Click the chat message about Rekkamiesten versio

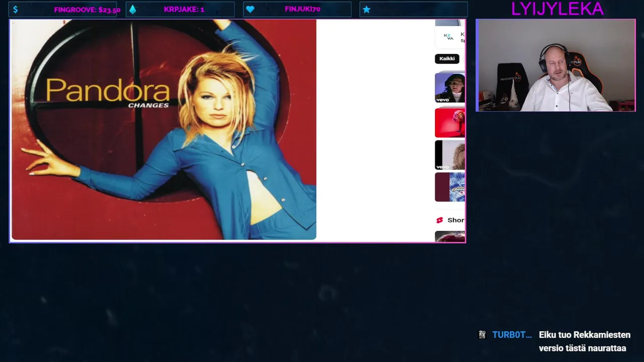click(x=584, y=341)
